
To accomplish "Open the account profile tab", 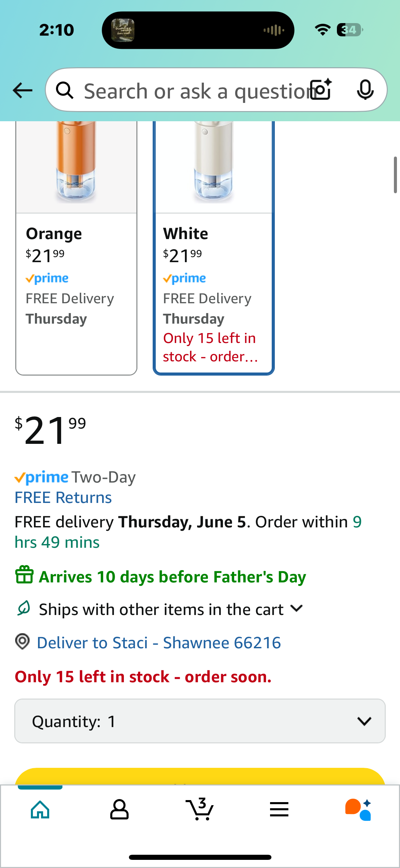I will 119,810.
